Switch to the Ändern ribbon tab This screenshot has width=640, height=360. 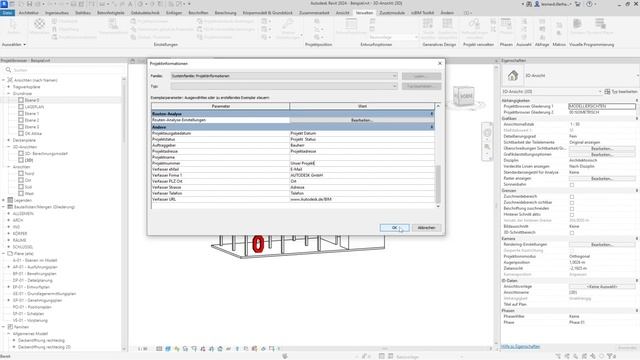[x=447, y=13]
